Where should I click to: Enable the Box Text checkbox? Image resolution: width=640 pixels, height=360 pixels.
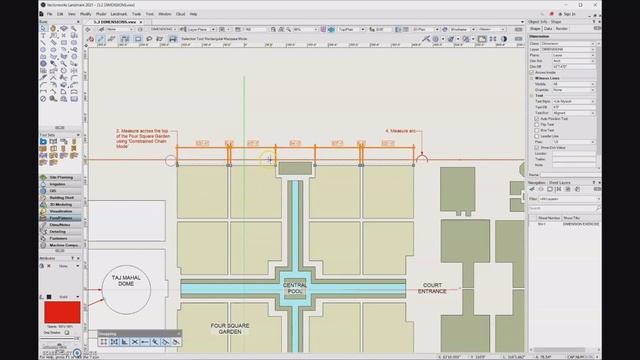tap(537, 130)
